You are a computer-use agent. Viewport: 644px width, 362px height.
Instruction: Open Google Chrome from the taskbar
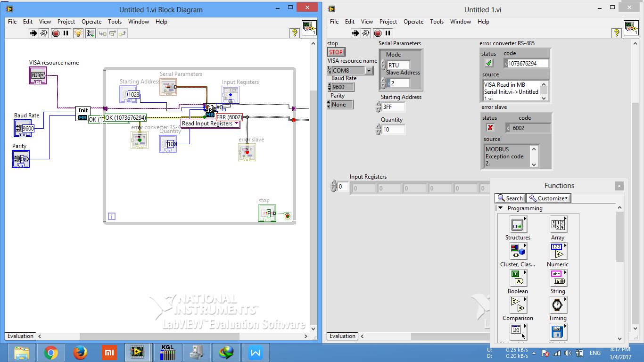(x=51, y=352)
